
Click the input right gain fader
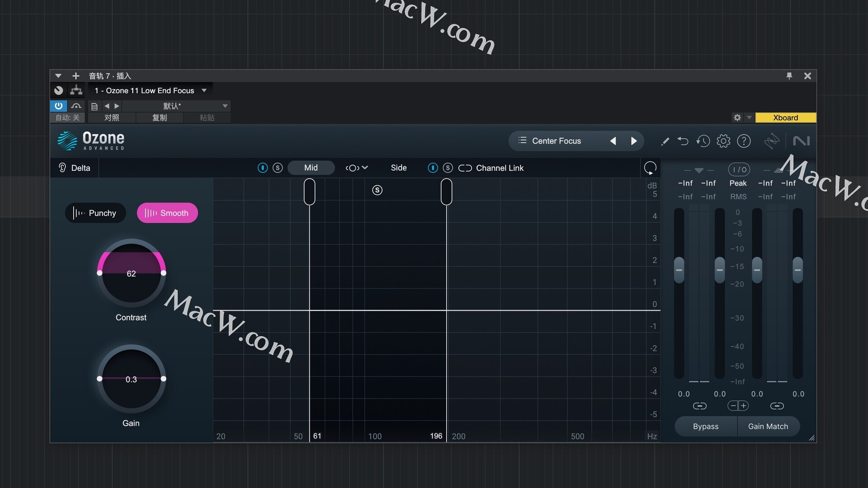[x=720, y=270]
